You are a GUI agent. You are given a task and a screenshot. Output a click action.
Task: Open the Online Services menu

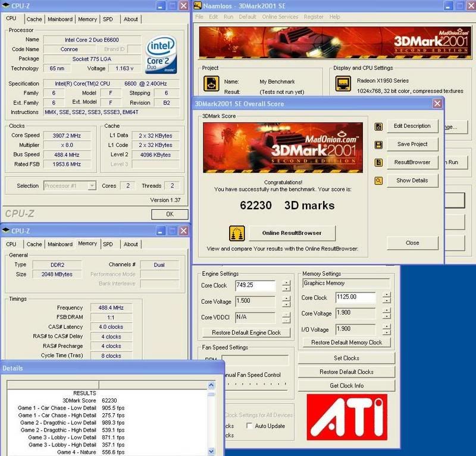pyautogui.click(x=280, y=17)
